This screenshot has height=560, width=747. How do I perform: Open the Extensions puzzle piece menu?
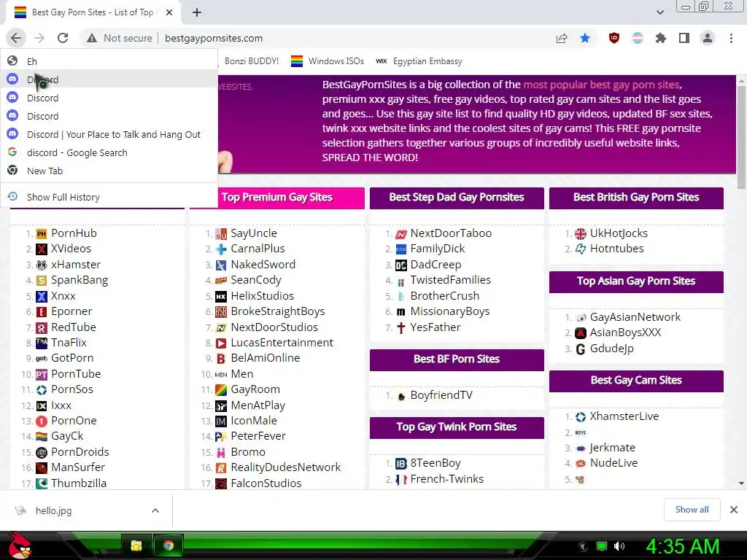pos(661,38)
